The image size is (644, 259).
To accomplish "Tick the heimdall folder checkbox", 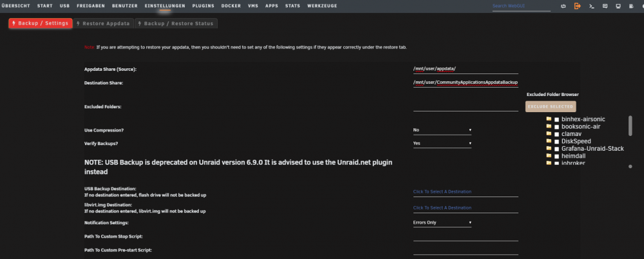I will pyautogui.click(x=557, y=157).
